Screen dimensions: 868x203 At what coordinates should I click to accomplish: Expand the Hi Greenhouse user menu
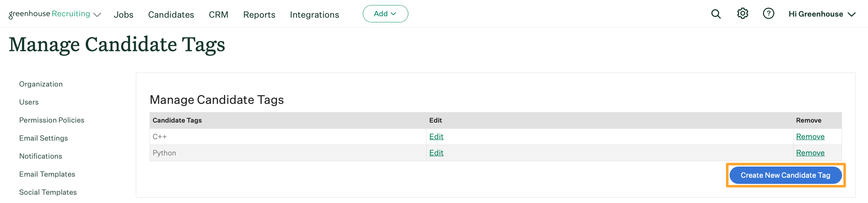coord(822,14)
